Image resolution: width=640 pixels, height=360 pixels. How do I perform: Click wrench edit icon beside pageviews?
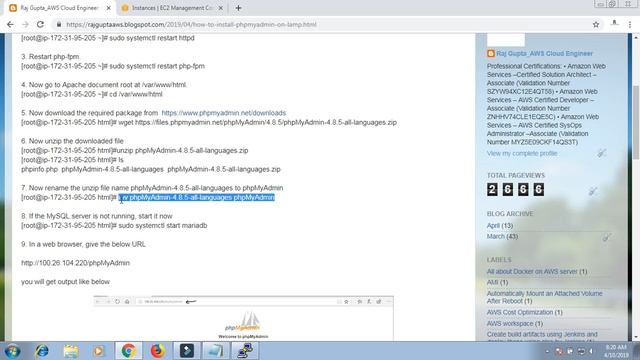593,191
